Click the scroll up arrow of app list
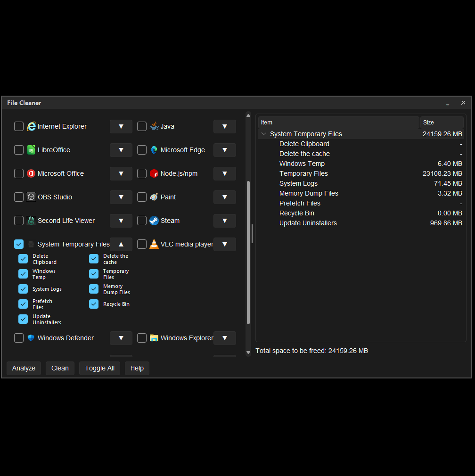 coord(248,115)
